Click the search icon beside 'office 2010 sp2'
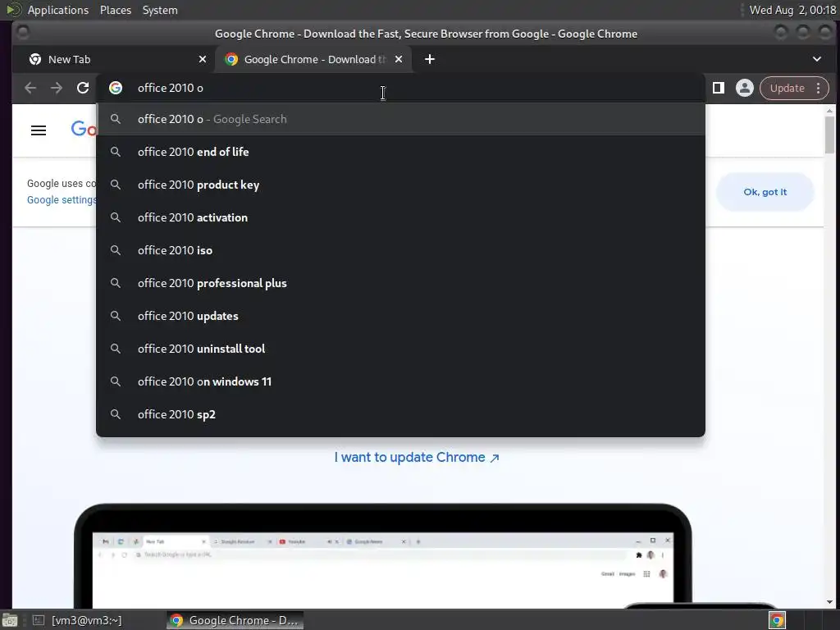 [x=115, y=414]
